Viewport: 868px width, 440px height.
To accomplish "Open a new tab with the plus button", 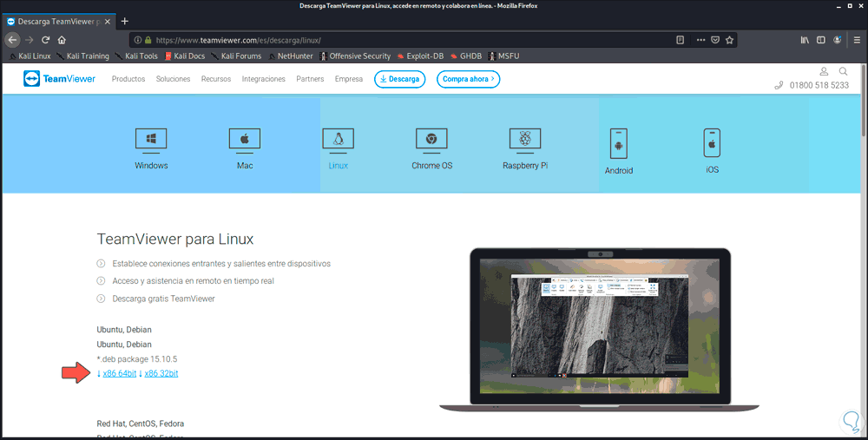I will click(x=124, y=21).
